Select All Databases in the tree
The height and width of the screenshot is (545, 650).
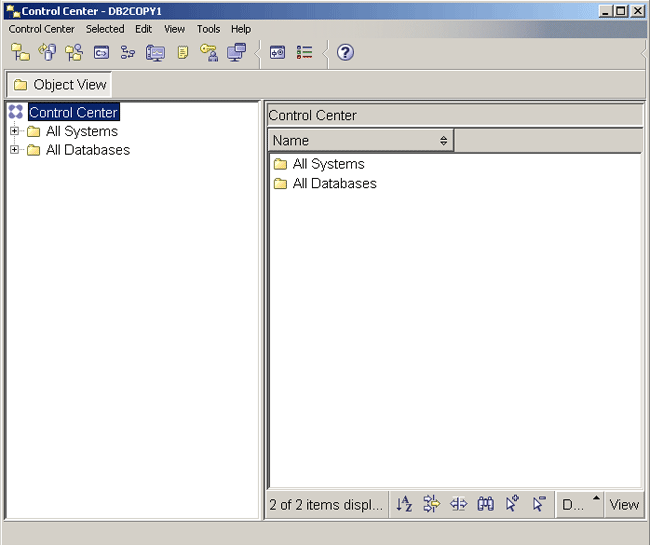[x=88, y=150]
